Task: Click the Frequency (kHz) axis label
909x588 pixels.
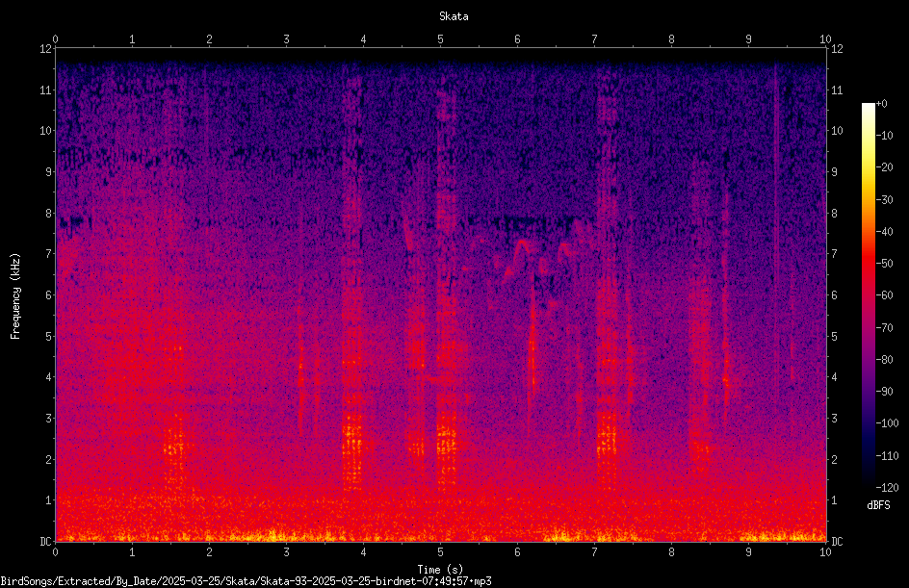Action: 15,295
